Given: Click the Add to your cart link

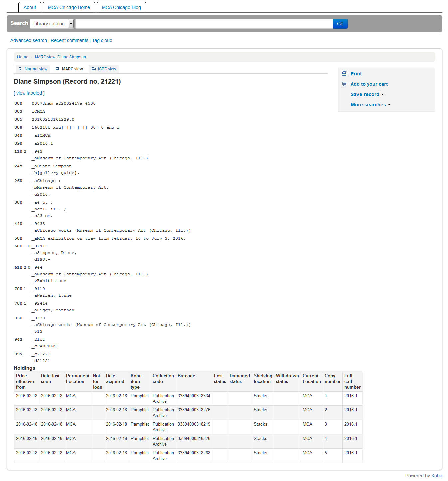Looking at the screenshot, I should coord(369,84).
